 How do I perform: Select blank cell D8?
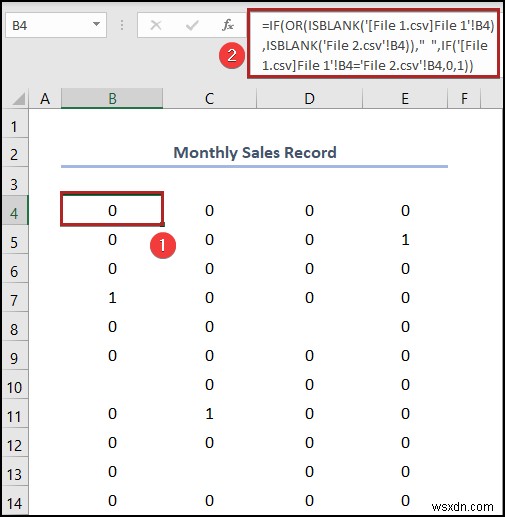click(x=309, y=326)
